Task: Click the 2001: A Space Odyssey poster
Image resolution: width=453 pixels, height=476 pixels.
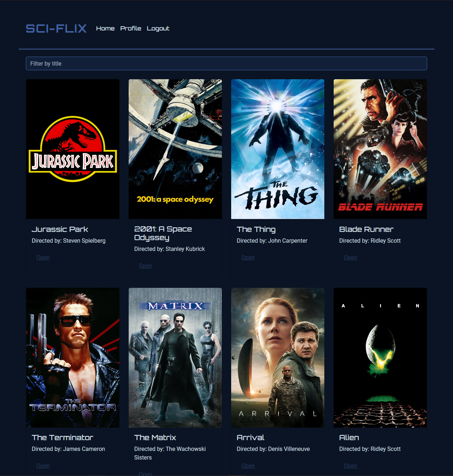Action: coord(175,149)
